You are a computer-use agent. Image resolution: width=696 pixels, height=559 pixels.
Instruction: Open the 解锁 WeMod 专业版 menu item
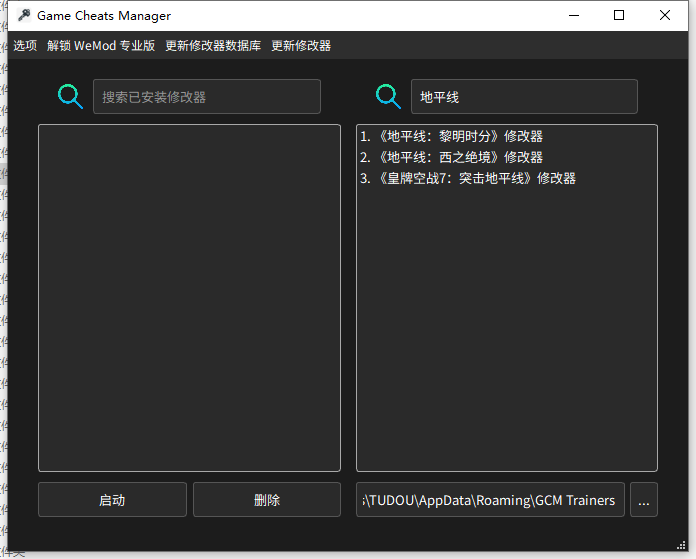(x=101, y=46)
